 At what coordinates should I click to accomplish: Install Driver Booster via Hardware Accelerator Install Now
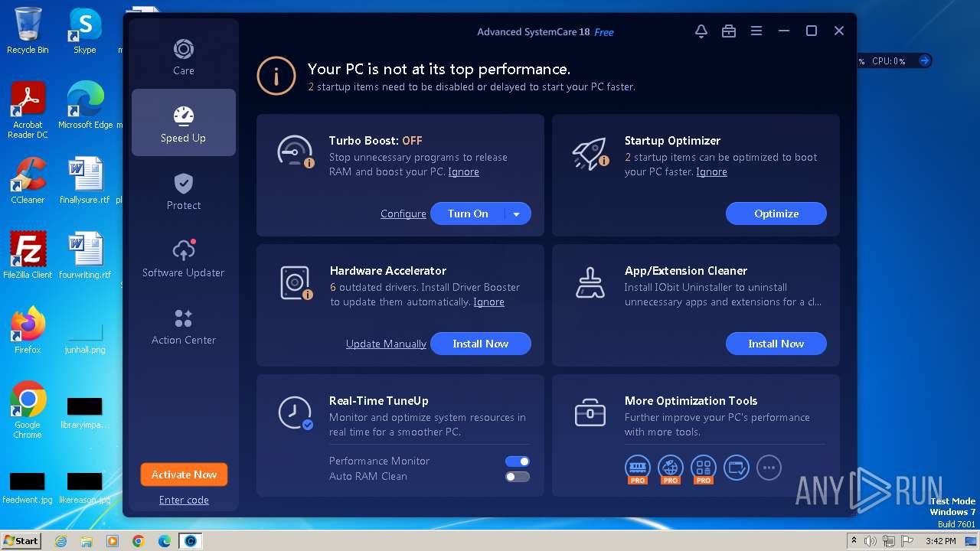point(480,344)
